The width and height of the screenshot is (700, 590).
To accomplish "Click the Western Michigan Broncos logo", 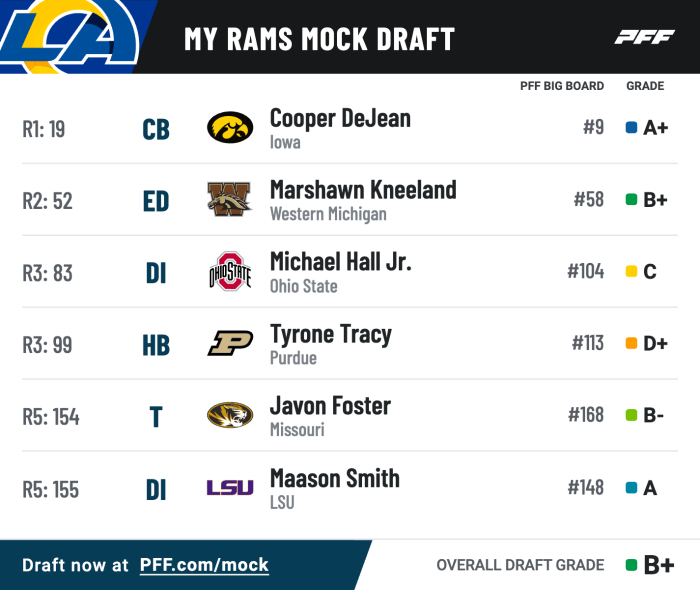I will (x=230, y=200).
